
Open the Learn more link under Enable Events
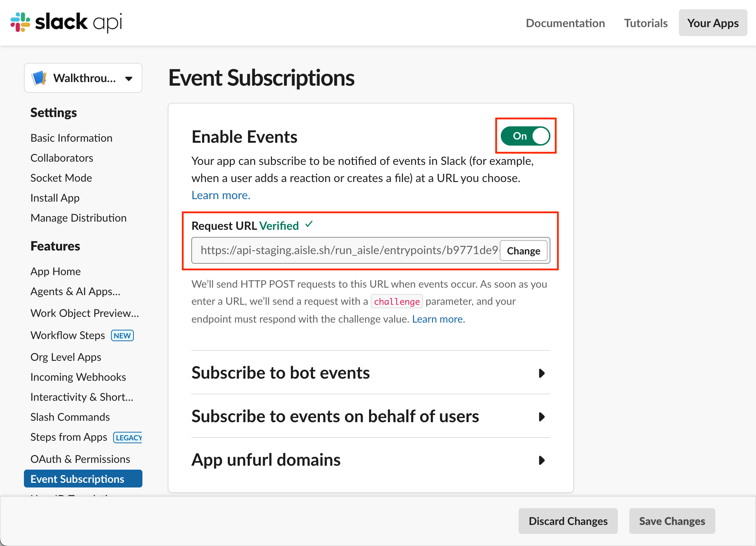(220, 195)
